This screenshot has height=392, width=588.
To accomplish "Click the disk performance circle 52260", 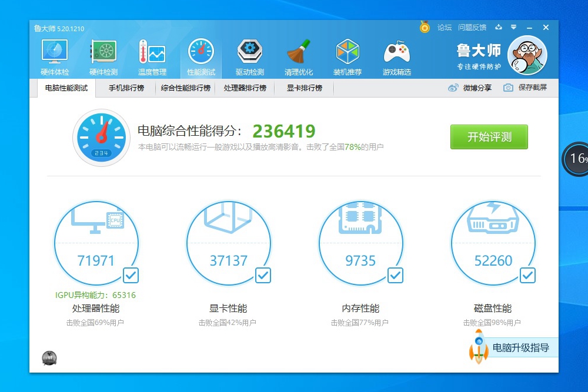I will (x=493, y=243).
